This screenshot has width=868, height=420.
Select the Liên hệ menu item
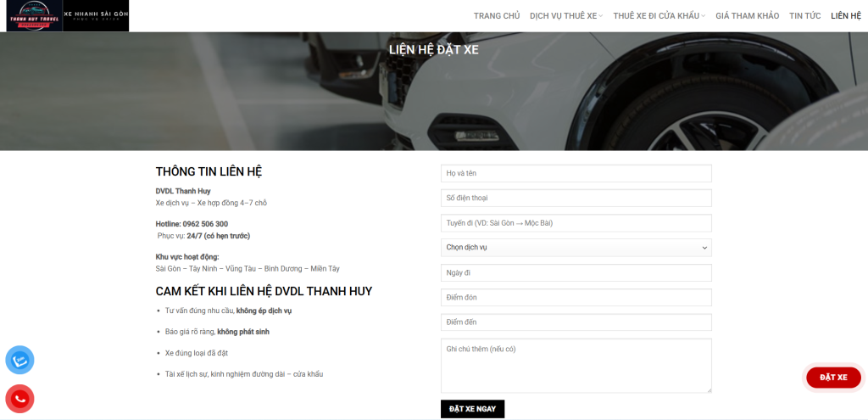pos(845,16)
